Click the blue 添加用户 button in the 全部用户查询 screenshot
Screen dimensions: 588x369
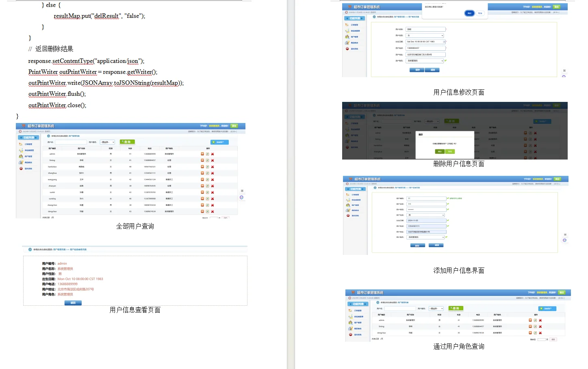coord(219,142)
